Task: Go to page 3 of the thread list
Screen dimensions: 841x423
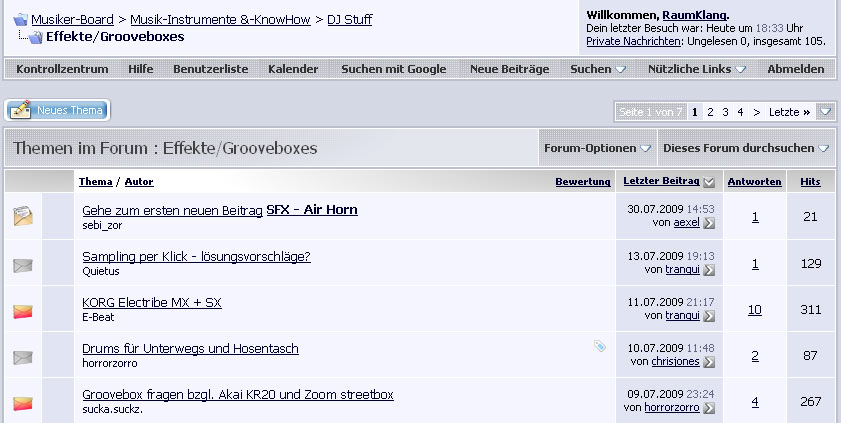Action: pyautogui.click(x=725, y=112)
